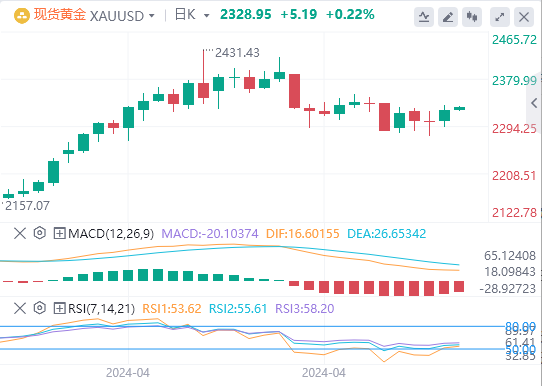
Task: Click the RSI(7,14,21) label
Action: [102, 308]
